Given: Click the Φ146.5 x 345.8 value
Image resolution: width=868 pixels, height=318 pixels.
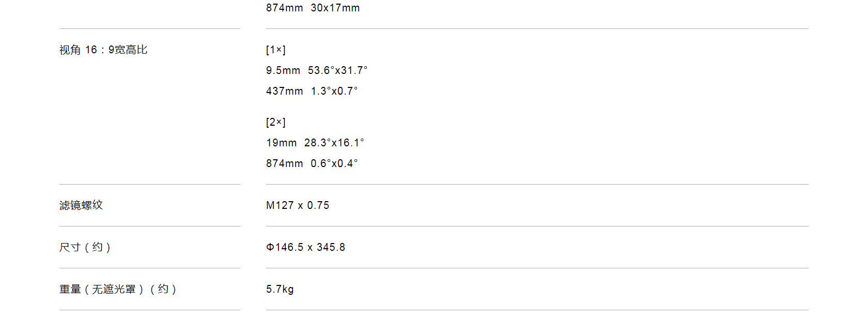Looking at the screenshot, I should [x=306, y=247].
